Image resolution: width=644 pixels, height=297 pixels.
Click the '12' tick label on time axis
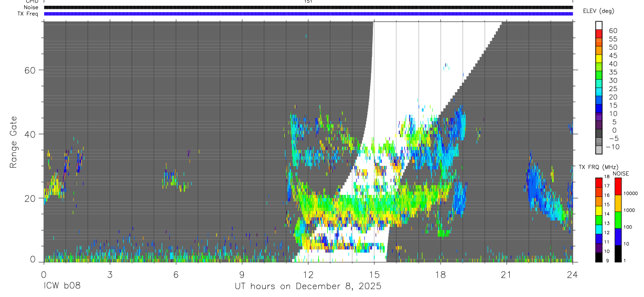point(308,274)
